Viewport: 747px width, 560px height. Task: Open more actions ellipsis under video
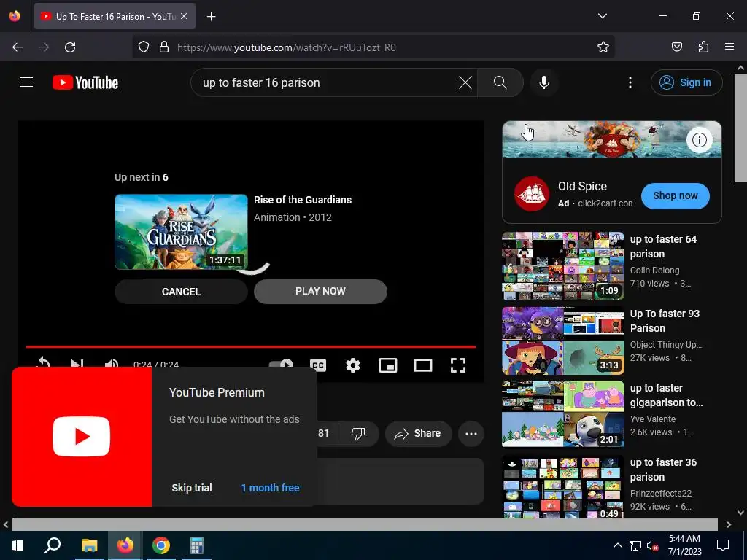pos(471,433)
